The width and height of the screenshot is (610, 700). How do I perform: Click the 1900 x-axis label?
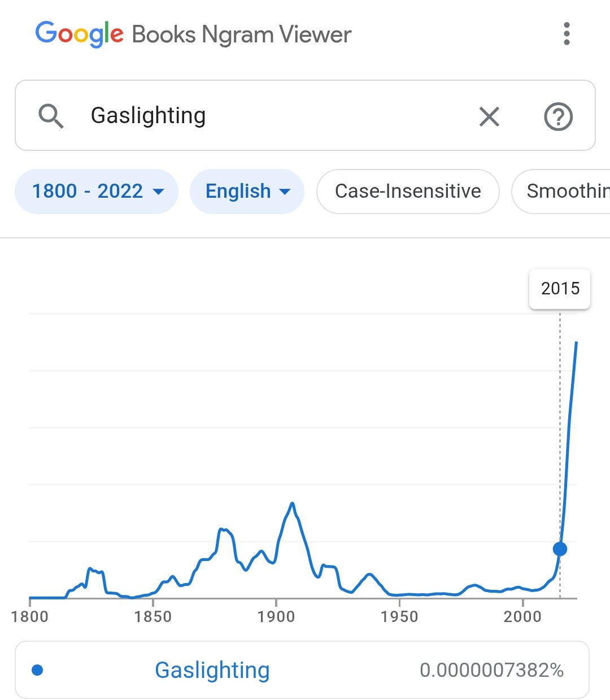(x=276, y=616)
